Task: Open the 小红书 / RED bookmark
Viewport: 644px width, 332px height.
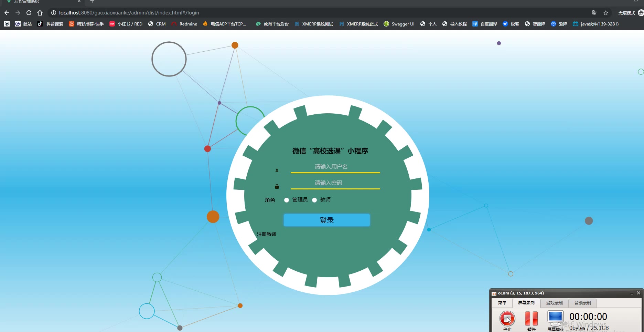Action: coord(126,24)
